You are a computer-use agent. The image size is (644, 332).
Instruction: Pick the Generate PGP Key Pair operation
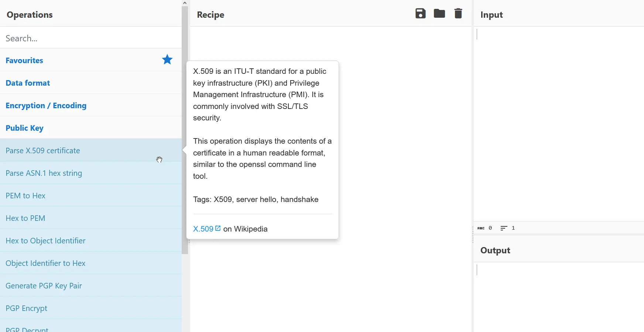pos(44,286)
